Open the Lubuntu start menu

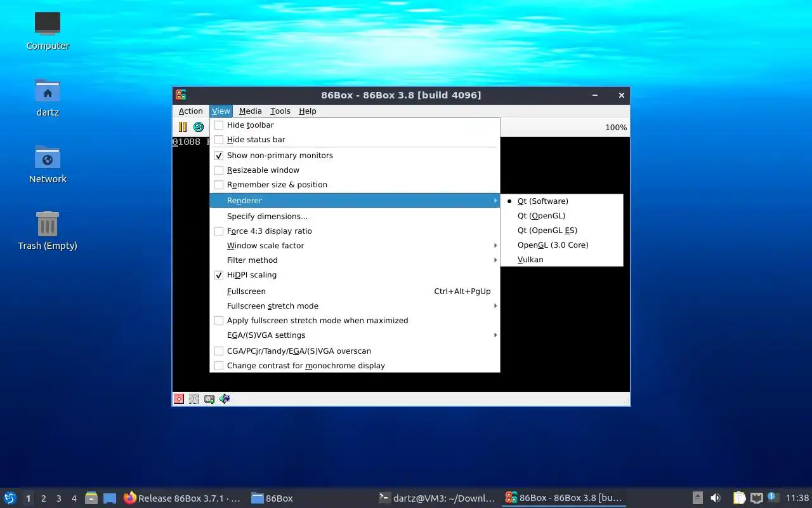point(10,498)
